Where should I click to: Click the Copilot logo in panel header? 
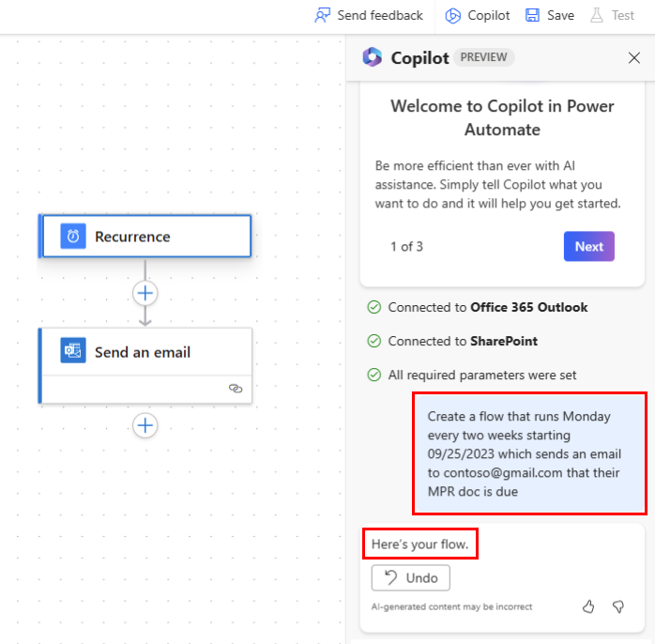(373, 57)
